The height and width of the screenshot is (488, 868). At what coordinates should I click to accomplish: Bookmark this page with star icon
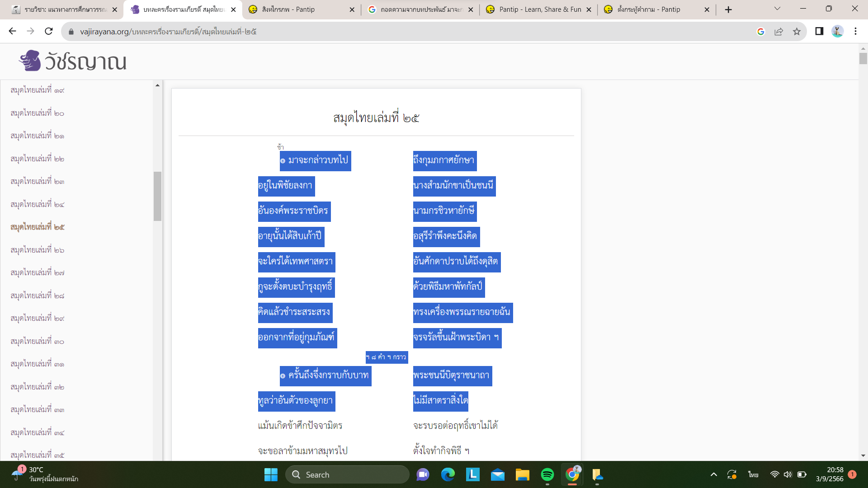pos(797,31)
